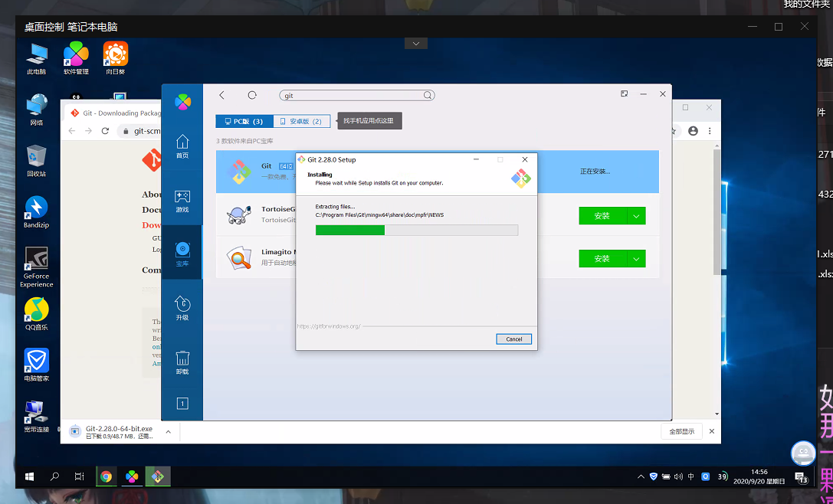Click Chrome icon in the Windows taskbar
This screenshot has width=833, height=504.
point(107,476)
